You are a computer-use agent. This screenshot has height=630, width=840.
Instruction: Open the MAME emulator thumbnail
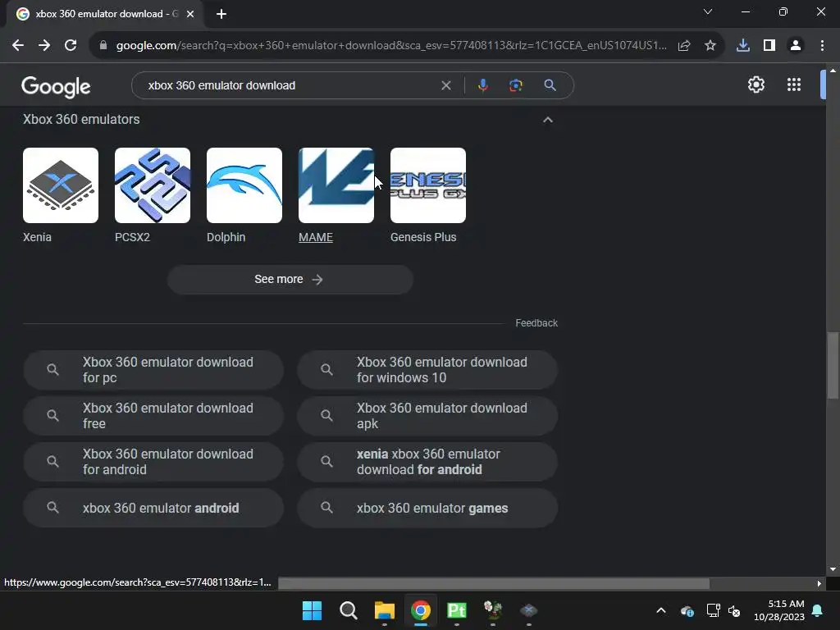click(x=336, y=185)
